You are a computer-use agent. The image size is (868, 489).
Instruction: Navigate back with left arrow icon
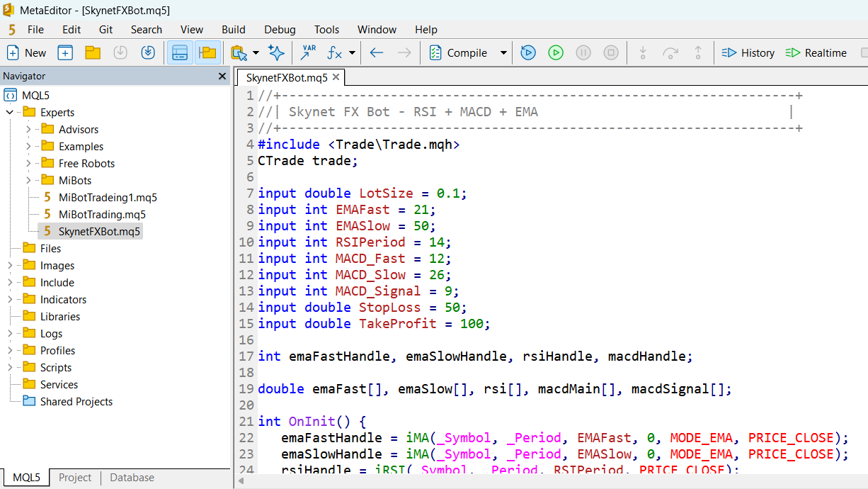point(377,52)
